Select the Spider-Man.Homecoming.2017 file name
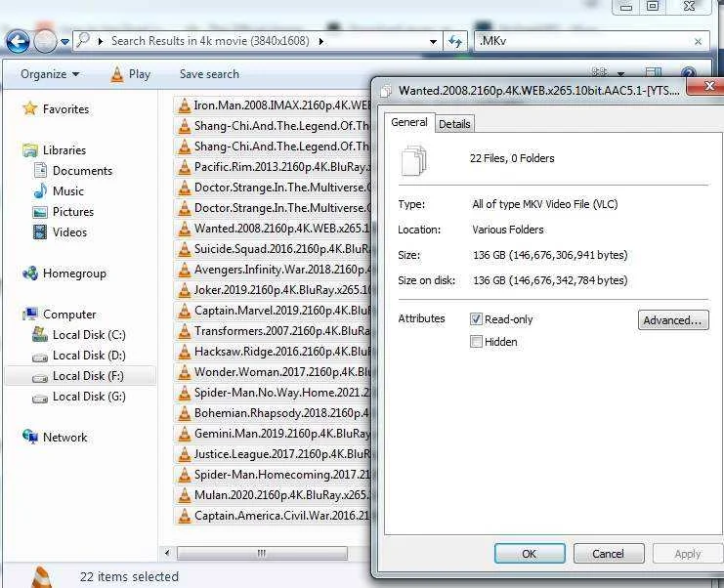 282,475
